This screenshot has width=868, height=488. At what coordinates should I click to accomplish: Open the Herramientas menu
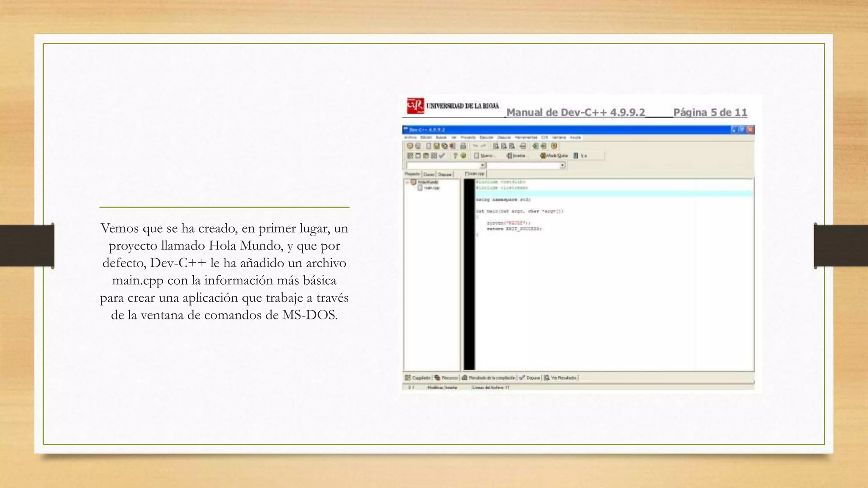pos(526,137)
